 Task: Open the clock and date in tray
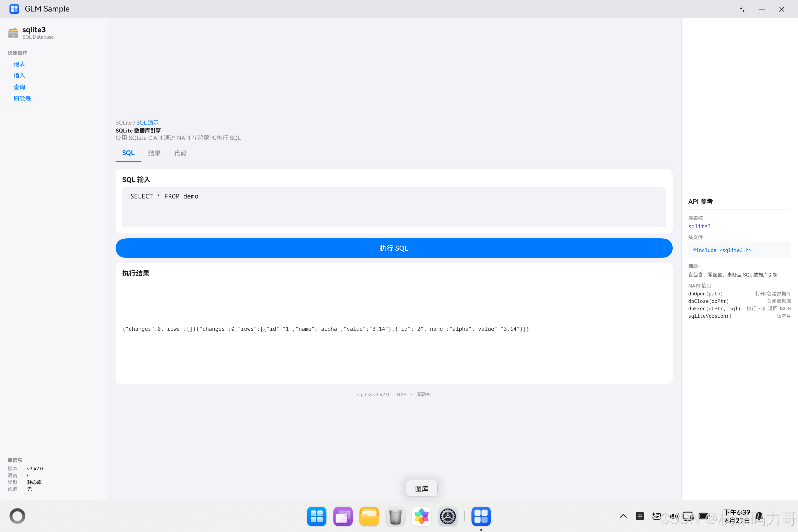pos(737,516)
